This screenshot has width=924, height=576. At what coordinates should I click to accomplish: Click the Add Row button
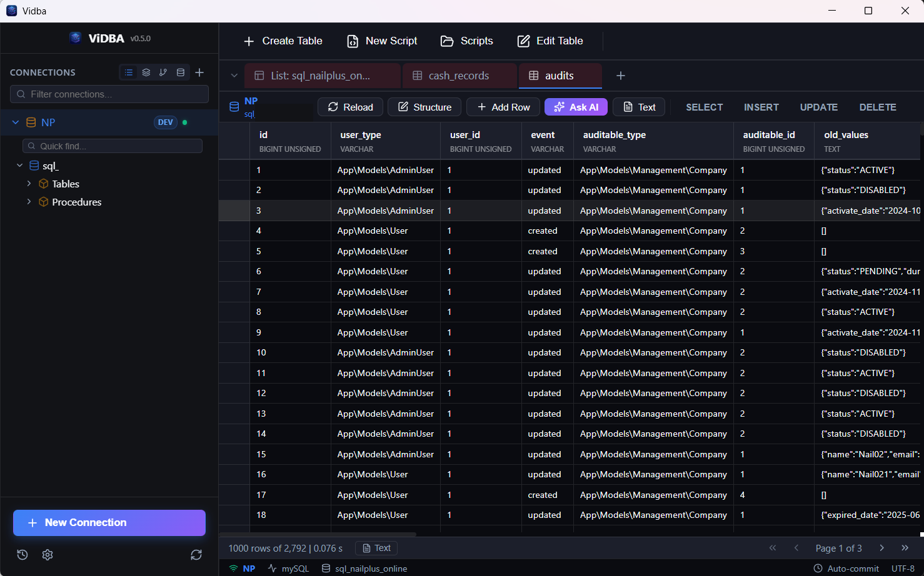tap(503, 107)
